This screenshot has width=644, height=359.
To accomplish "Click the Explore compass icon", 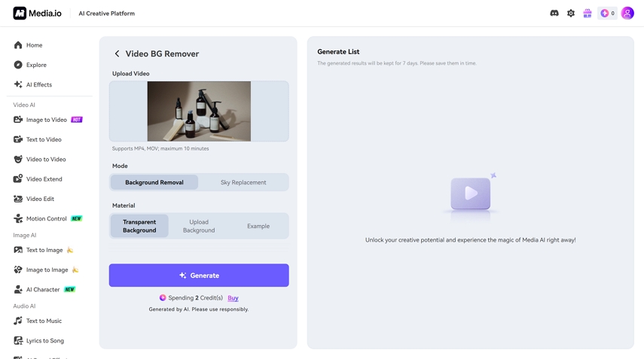I will pos(18,65).
